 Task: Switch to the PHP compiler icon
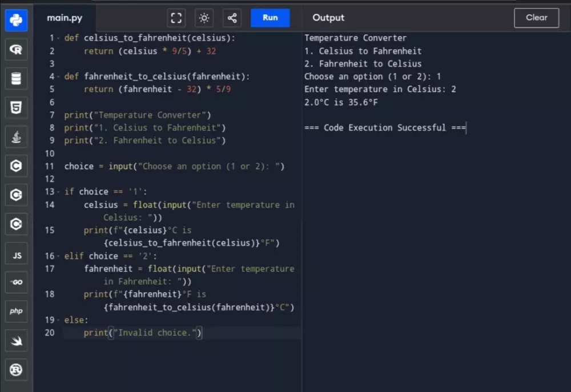pos(16,311)
